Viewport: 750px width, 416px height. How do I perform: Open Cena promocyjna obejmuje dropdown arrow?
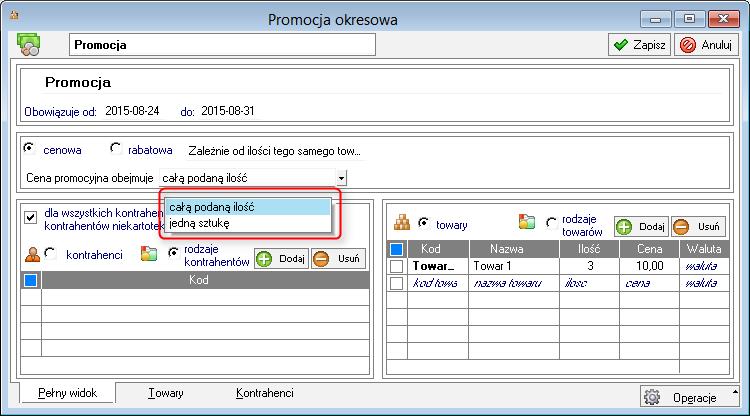click(x=341, y=178)
